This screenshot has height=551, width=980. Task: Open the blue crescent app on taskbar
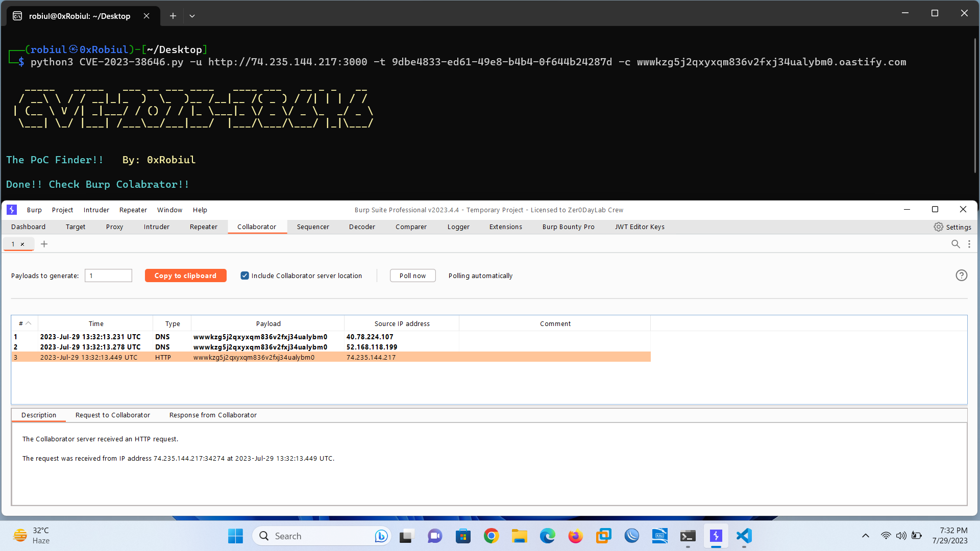pos(631,536)
